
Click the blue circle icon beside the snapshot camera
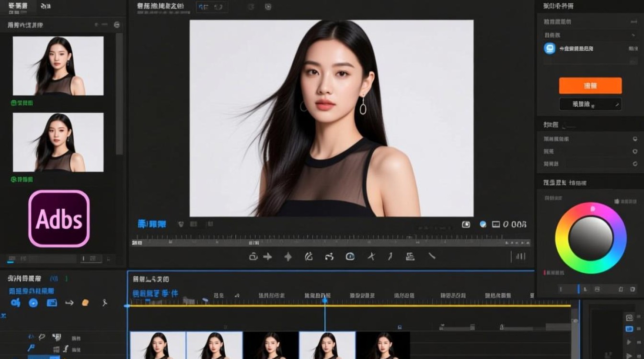[483, 224]
